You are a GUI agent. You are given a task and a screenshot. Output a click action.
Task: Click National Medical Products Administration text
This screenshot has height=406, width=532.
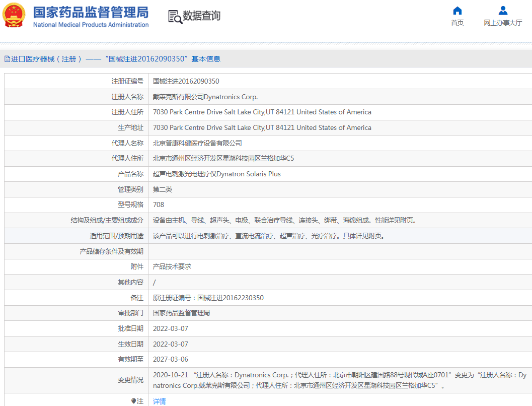91,25
